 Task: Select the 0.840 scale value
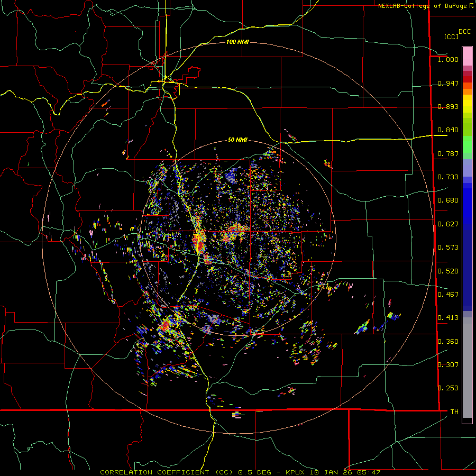pos(448,130)
